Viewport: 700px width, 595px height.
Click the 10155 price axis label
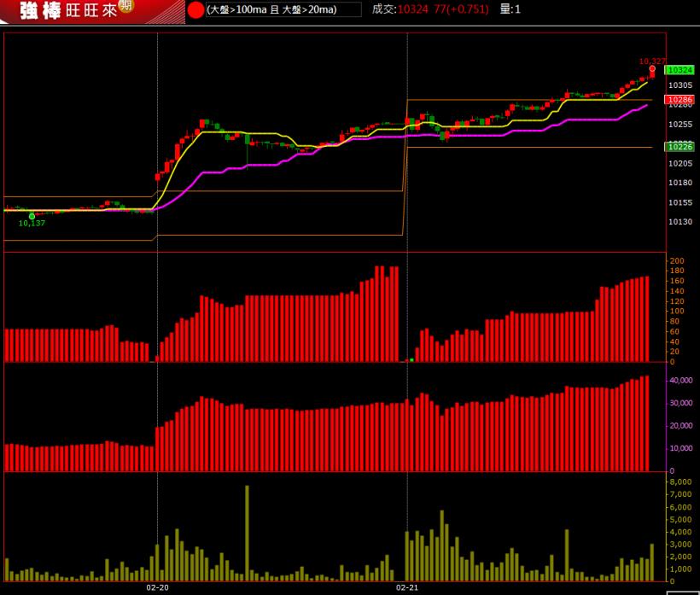point(680,202)
